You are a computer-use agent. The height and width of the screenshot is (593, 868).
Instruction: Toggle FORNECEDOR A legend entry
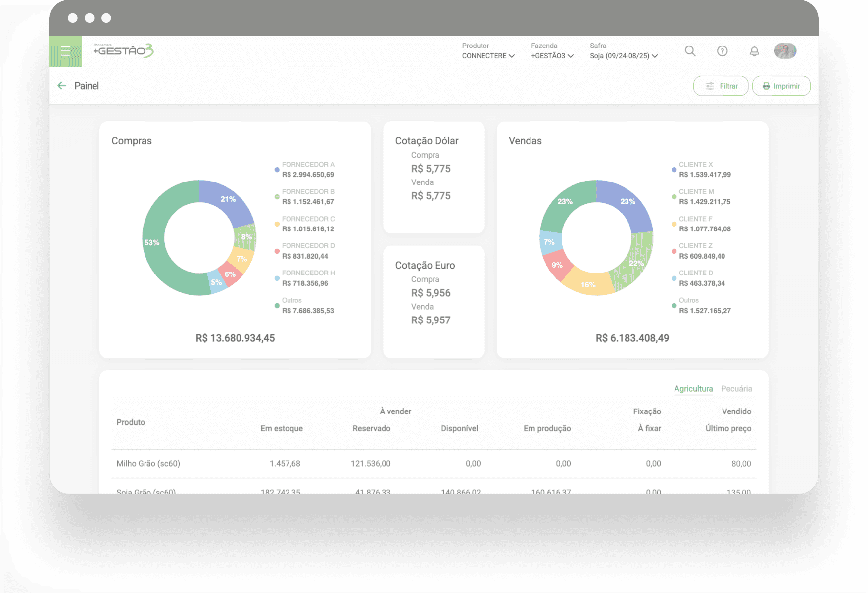tap(307, 169)
